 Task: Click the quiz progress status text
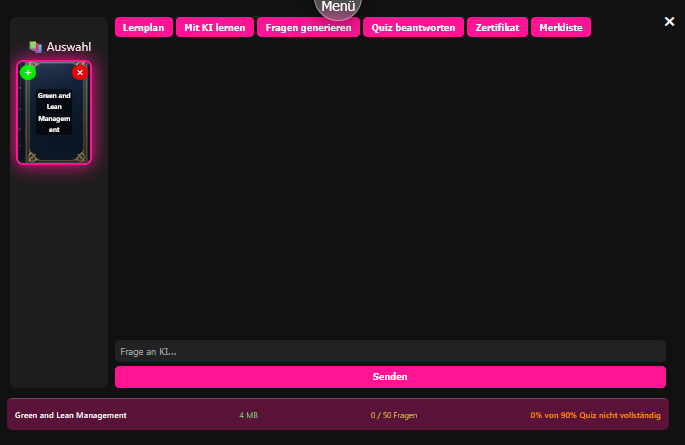(595, 415)
